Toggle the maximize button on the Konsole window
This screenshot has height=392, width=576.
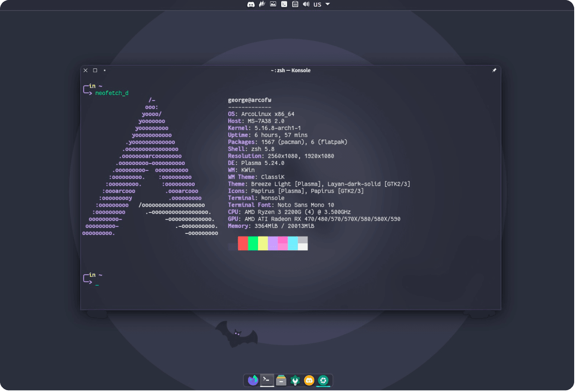coord(95,70)
